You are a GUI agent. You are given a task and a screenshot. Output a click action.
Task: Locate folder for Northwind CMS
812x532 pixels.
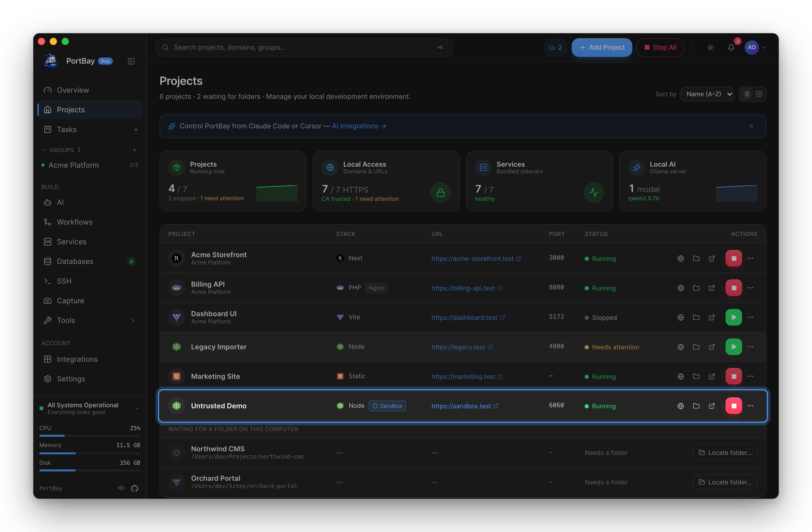coord(725,453)
